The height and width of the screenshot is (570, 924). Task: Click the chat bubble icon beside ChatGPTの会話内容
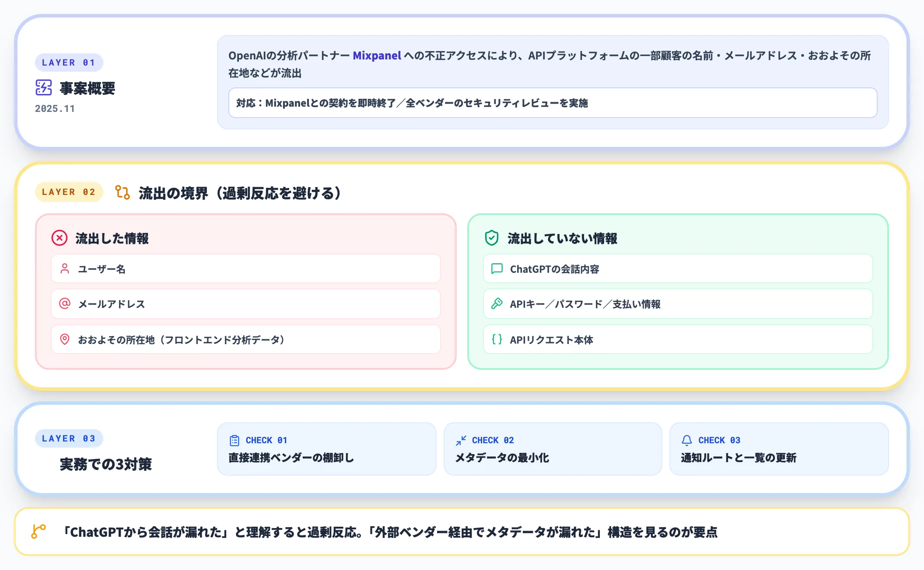(497, 268)
